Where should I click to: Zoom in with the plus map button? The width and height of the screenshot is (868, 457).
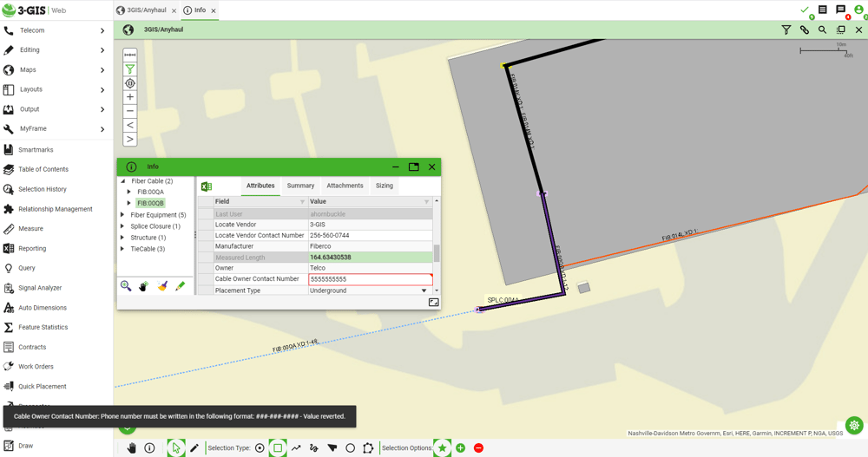(x=130, y=97)
